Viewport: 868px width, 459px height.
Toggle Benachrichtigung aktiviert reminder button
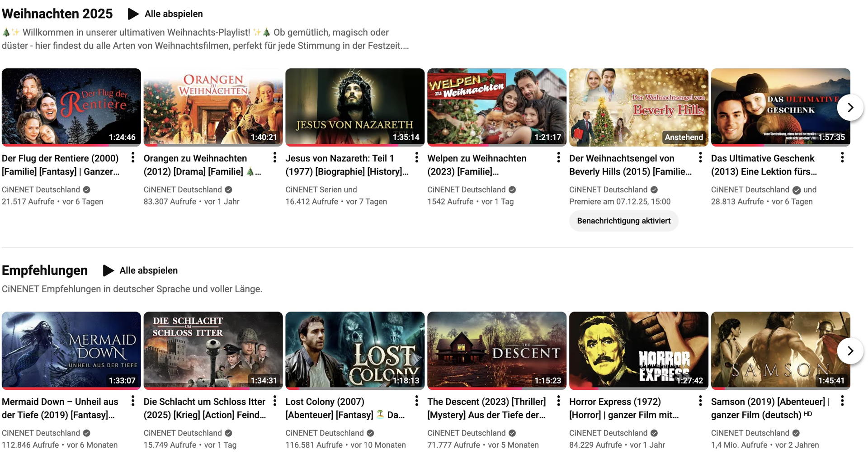(x=623, y=221)
